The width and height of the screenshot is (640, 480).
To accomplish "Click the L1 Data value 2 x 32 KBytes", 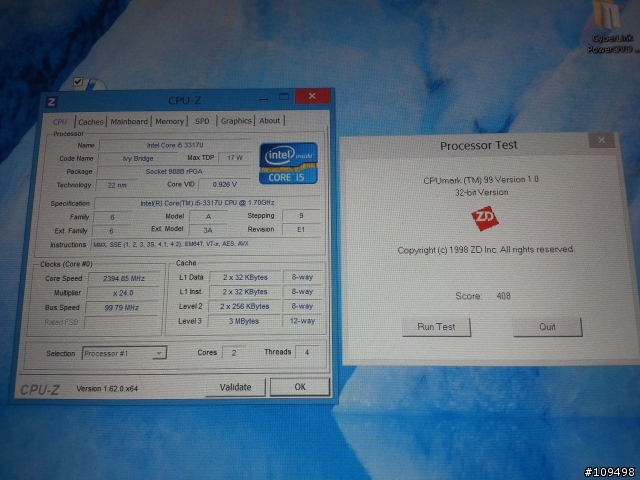I will (245, 277).
